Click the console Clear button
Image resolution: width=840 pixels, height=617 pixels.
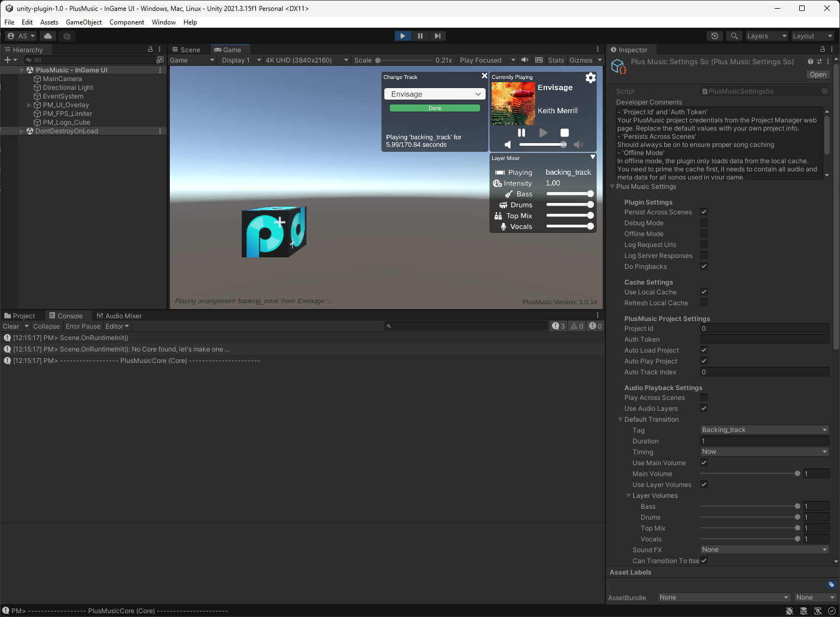11,326
